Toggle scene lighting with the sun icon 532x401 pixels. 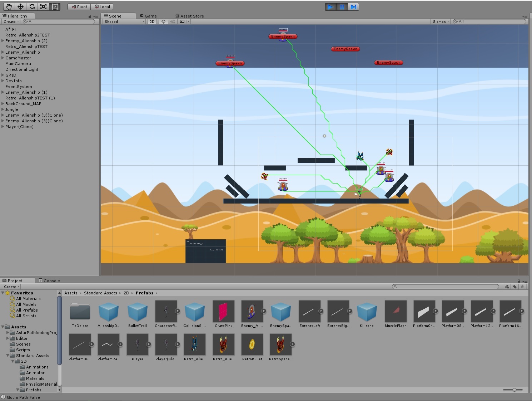coord(163,21)
